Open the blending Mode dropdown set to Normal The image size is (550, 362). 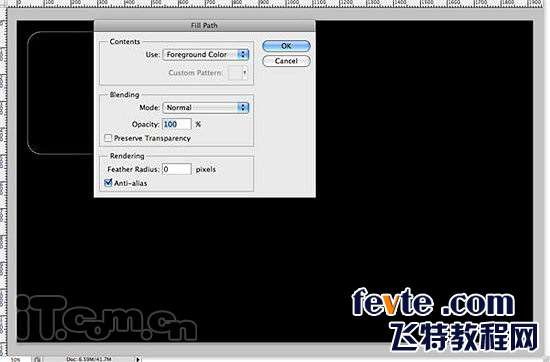click(x=206, y=108)
